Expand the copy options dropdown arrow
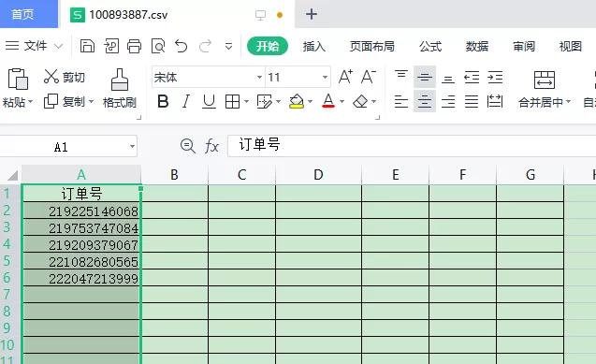 click(x=91, y=101)
